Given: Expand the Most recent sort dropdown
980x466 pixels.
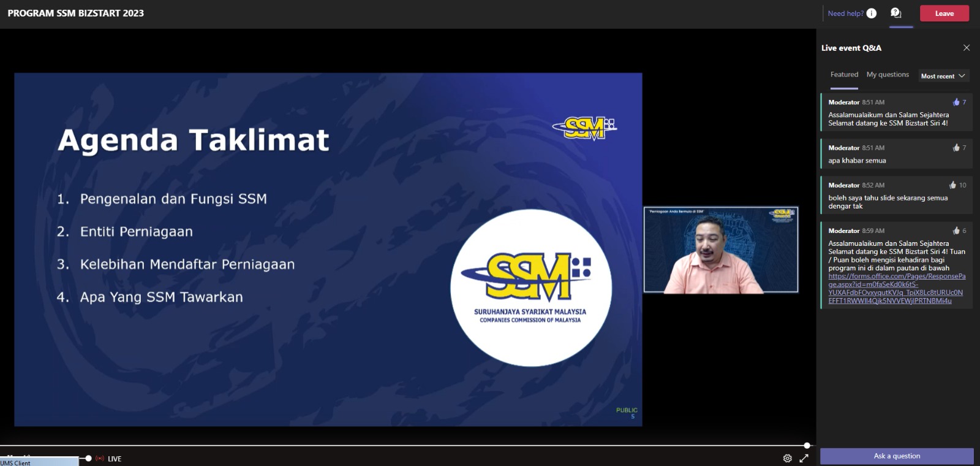Looking at the screenshot, I should [943, 76].
